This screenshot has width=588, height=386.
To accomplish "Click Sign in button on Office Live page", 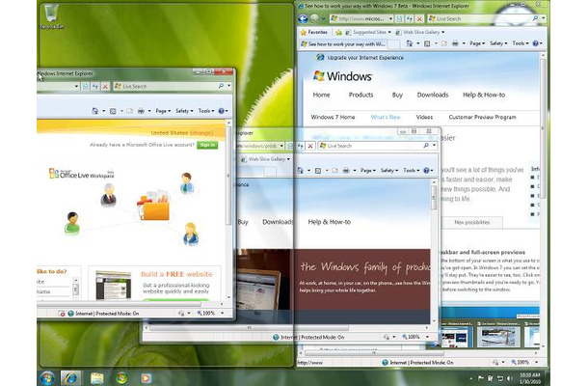I will (207, 145).
